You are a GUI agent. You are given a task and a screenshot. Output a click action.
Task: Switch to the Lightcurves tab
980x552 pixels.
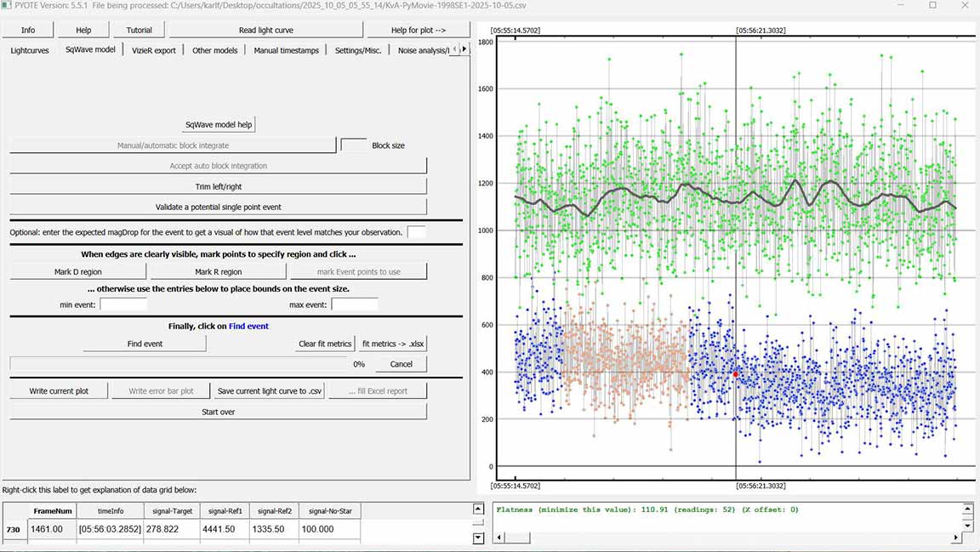30,50
